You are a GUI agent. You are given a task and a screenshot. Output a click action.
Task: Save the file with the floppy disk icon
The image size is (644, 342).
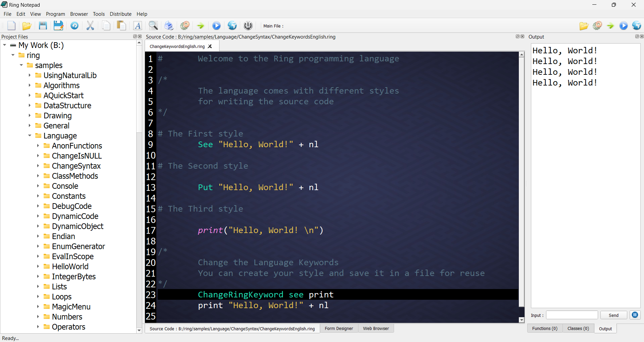point(43,26)
